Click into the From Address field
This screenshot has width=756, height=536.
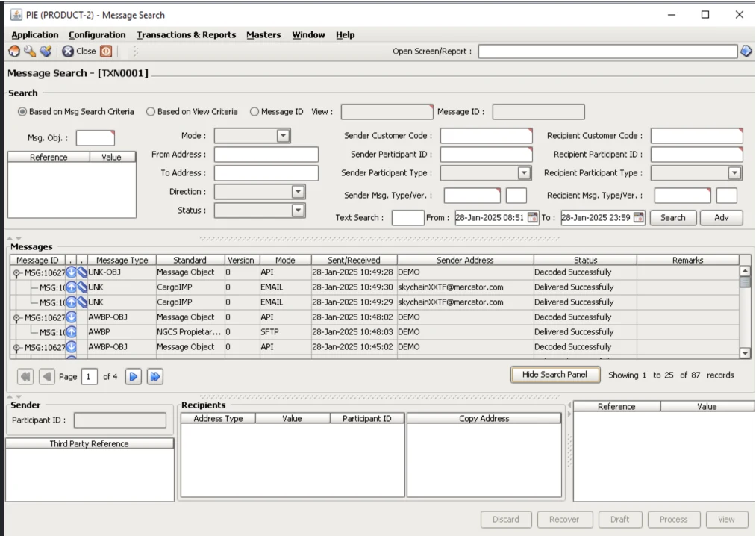(266, 155)
